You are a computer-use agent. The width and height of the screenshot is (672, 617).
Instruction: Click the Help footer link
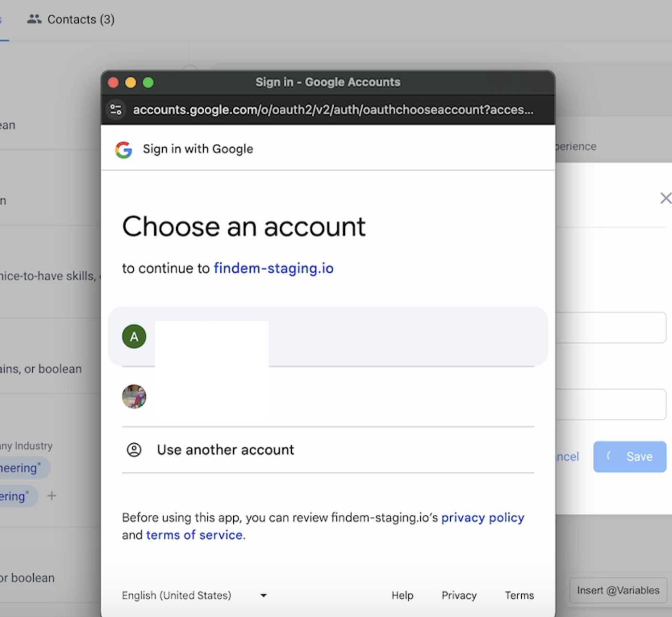coord(402,595)
